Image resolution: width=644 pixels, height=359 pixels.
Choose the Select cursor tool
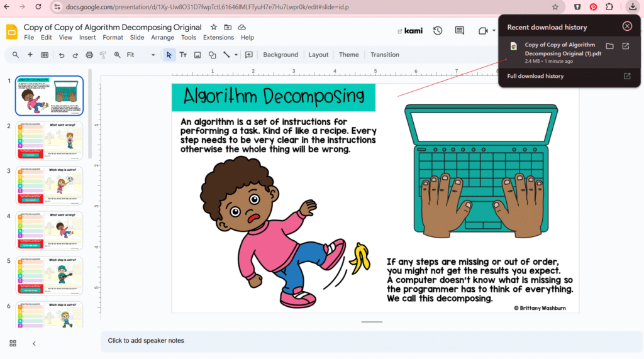169,55
